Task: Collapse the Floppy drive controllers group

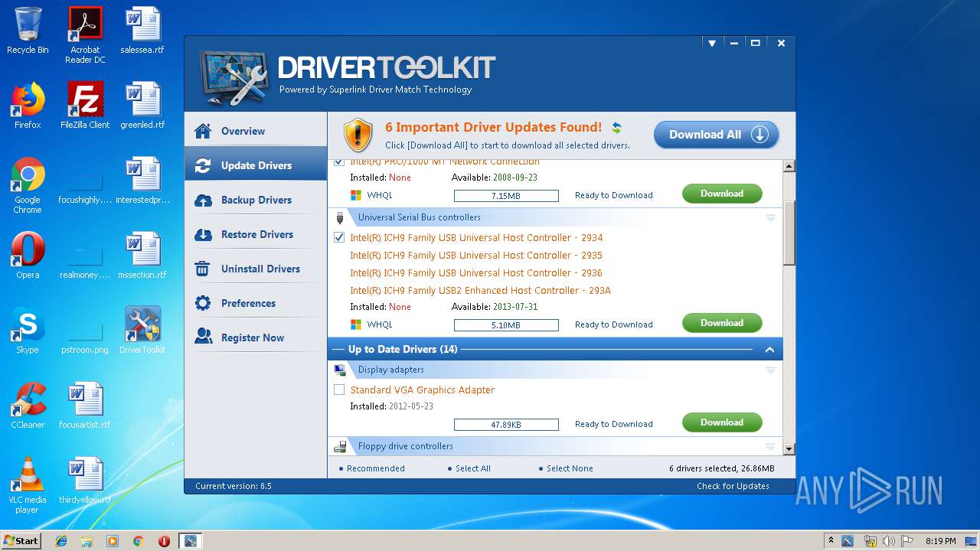Action: pyautogui.click(x=770, y=446)
